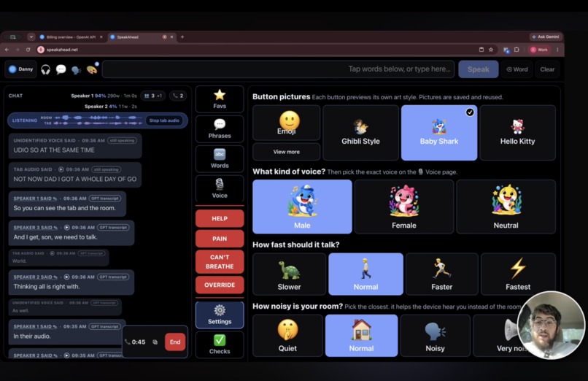Click the headphones icon in top bar
588x381 pixels.
(45, 69)
